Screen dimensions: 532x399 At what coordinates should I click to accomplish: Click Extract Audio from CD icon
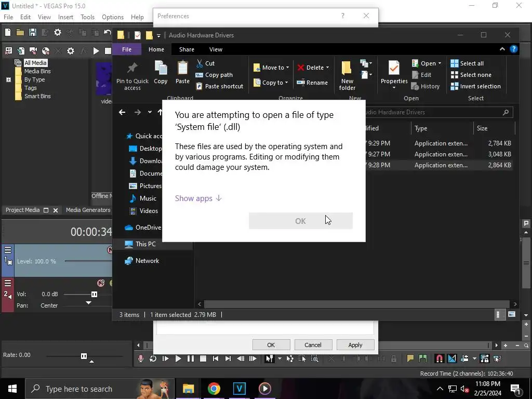(46, 51)
